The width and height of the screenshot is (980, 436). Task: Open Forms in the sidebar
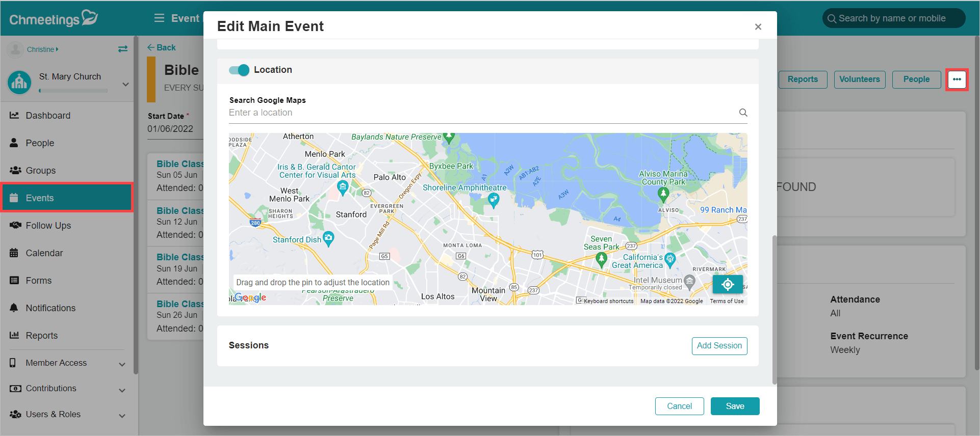66,281
